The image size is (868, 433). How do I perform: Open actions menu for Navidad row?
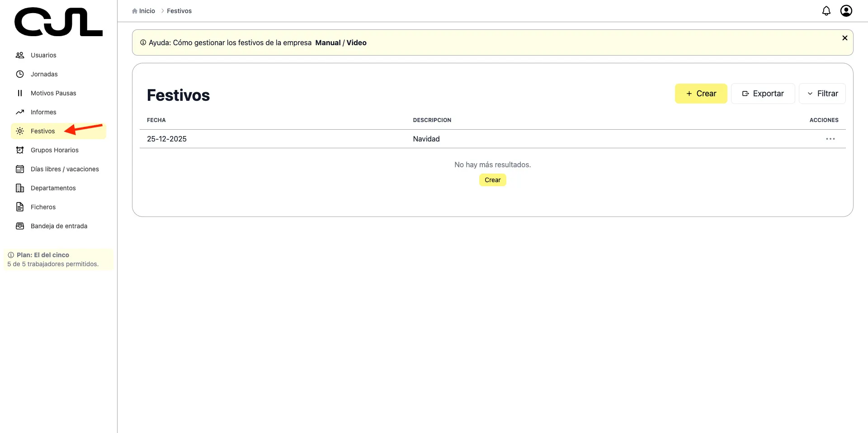pyautogui.click(x=830, y=139)
